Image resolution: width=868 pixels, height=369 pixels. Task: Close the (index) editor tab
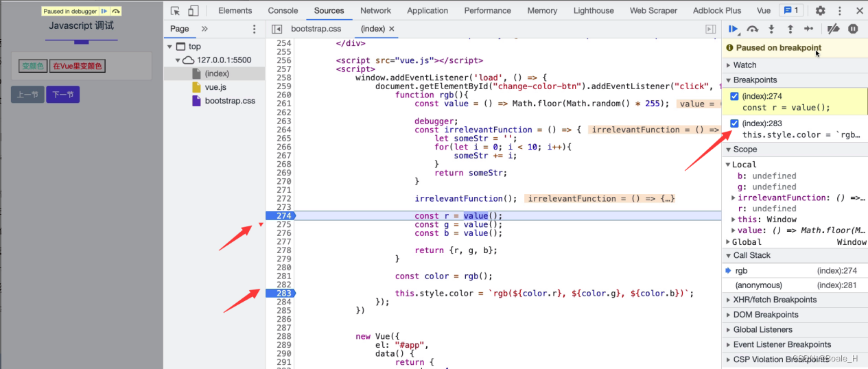coord(392,29)
